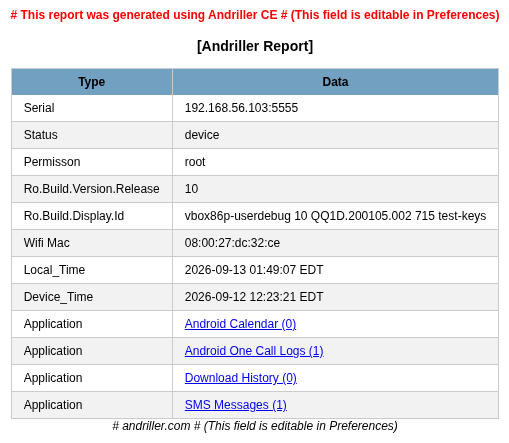Viewport: 509px width, 443px height.
Task: Open the Download History (0) link
Action: click(241, 378)
